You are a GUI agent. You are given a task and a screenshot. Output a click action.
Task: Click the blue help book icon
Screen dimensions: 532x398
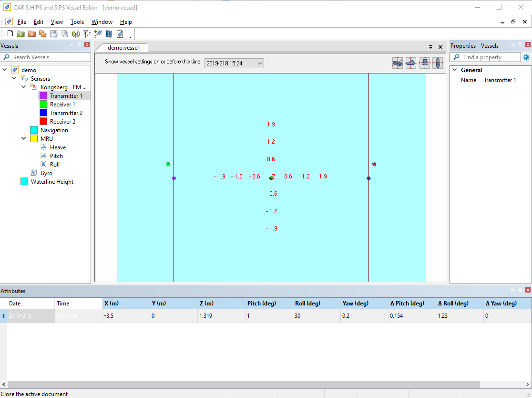109,33
